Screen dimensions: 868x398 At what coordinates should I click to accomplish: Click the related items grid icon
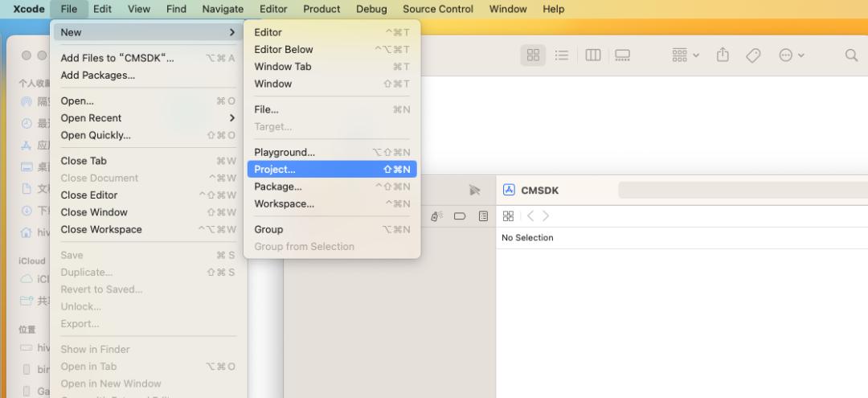pos(508,215)
